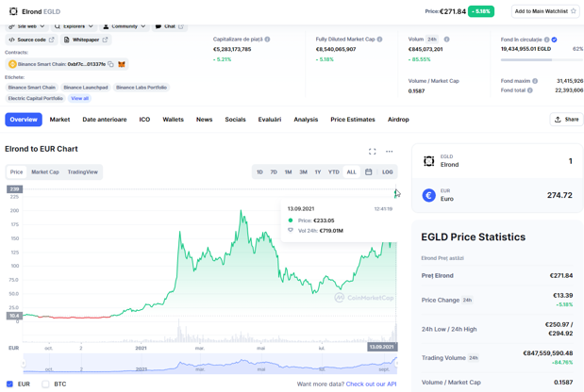Click the info icon beside Fond maxim
Image resolution: width=584 pixels, height=392 pixels.
(x=535, y=81)
